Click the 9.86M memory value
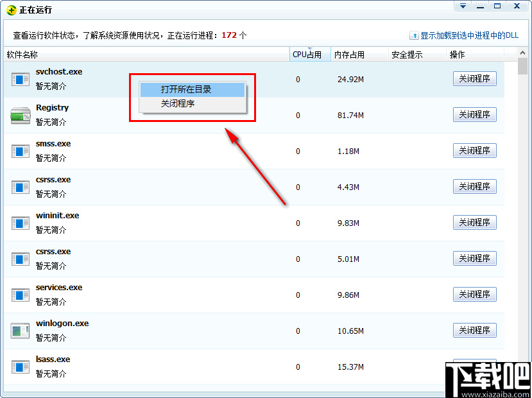 click(x=348, y=295)
